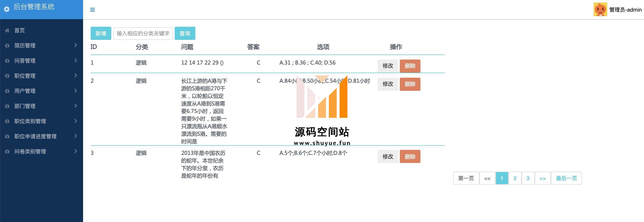The height and width of the screenshot is (222, 644).
Task: Click the home icon next to 首页
Action: click(7, 31)
